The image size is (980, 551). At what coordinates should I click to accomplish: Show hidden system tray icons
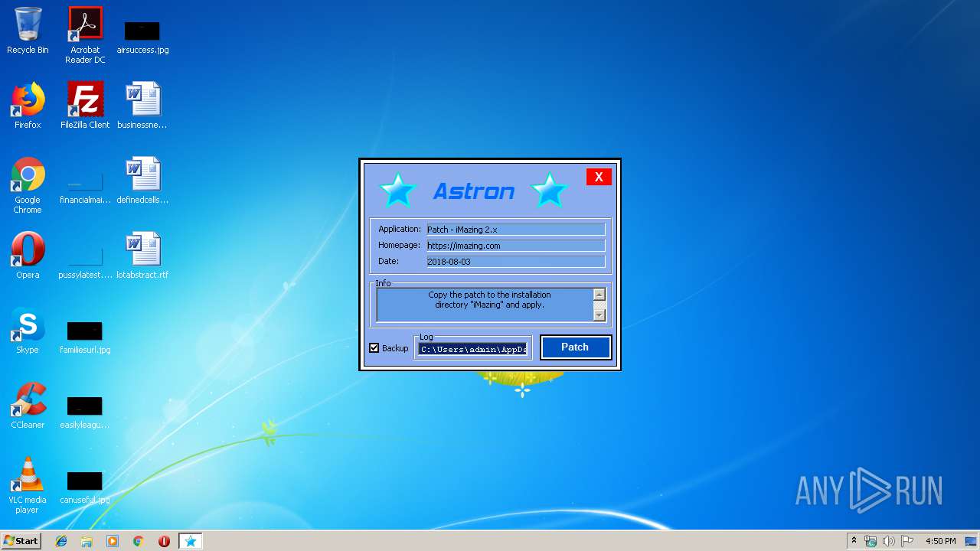(854, 541)
